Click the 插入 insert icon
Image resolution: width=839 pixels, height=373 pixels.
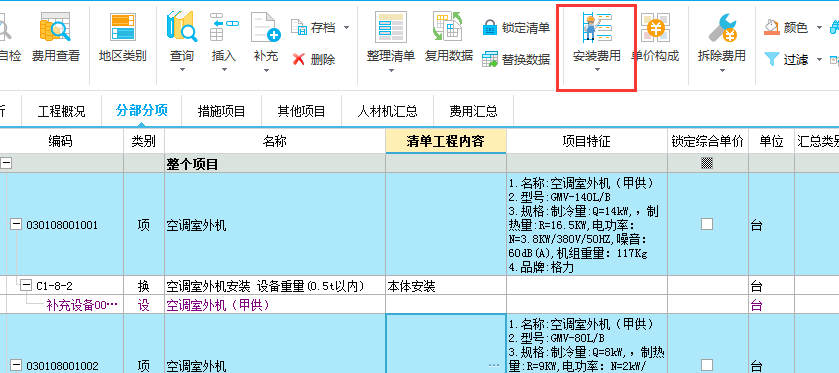point(224,27)
